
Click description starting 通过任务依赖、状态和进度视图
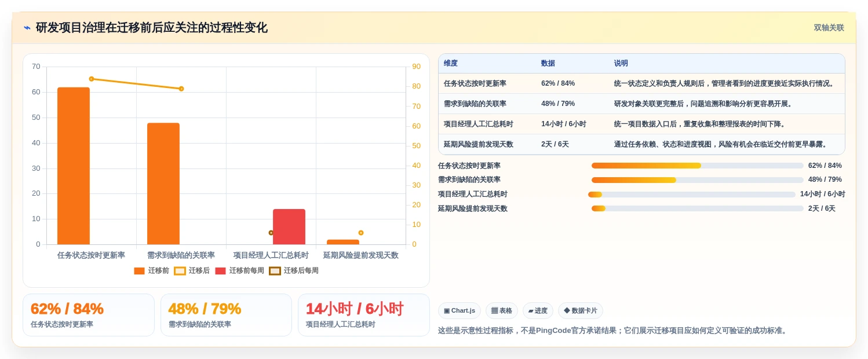pyautogui.click(x=722, y=144)
